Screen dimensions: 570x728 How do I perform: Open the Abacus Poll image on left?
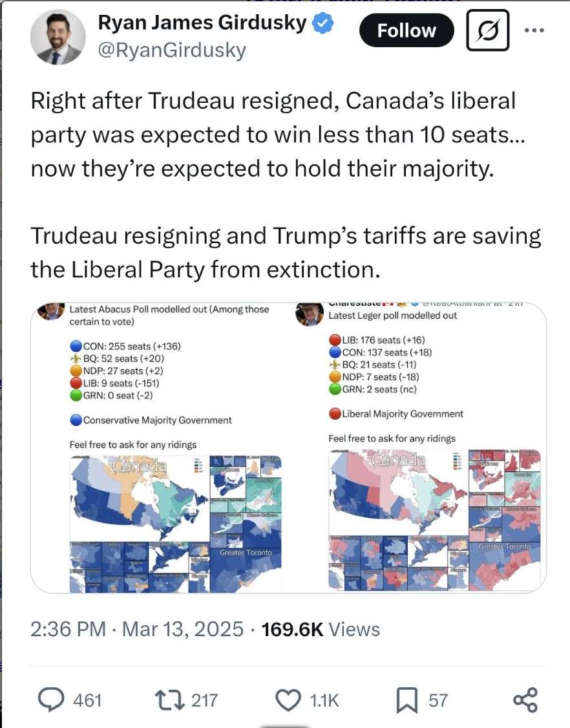[160, 447]
